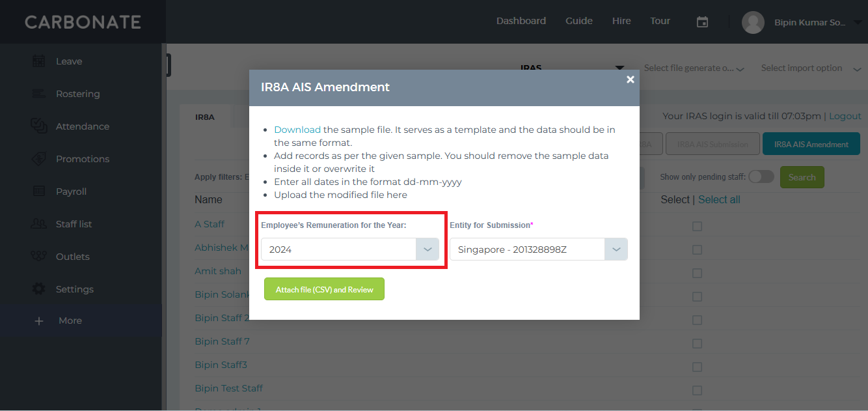The image size is (868, 411).
Task: Select the Payroll sidebar icon
Action: click(38, 191)
